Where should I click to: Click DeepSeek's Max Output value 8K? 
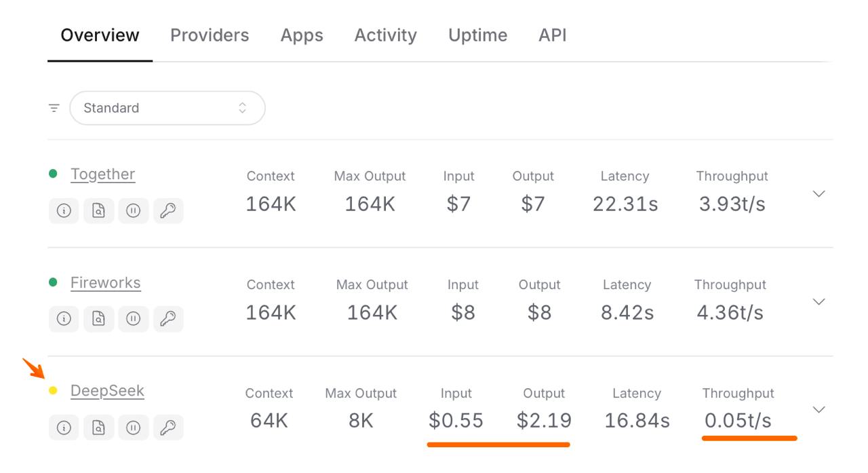pyautogui.click(x=361, y=421)
